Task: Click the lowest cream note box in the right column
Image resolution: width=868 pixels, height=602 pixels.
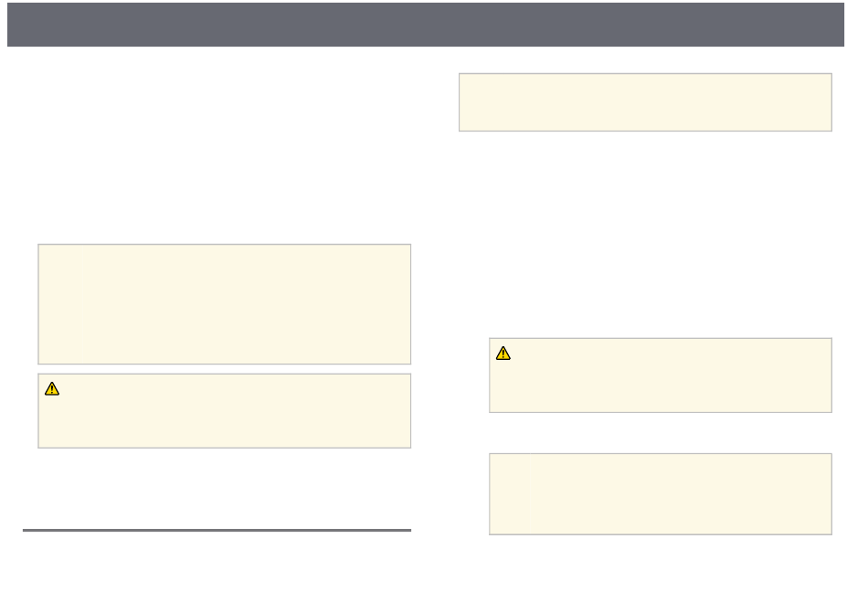Action: [661, 494]
